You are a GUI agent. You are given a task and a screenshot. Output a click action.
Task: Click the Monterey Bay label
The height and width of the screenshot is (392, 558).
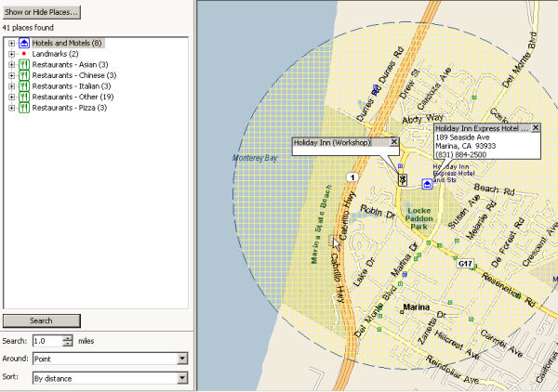[255, 158]
